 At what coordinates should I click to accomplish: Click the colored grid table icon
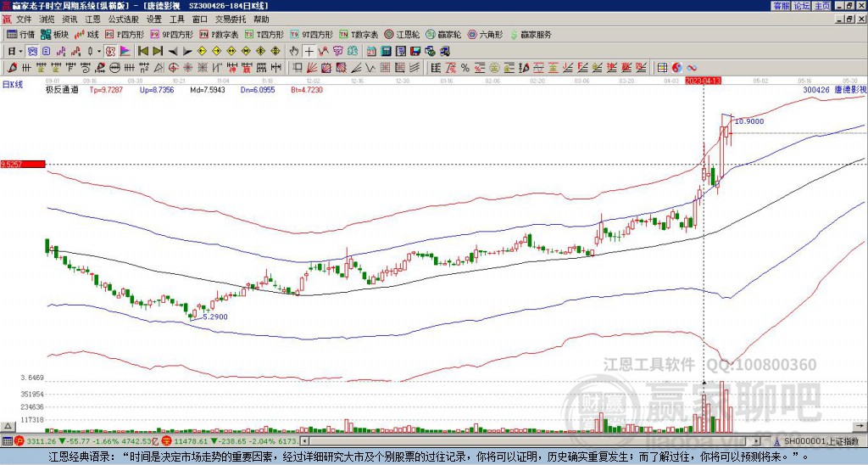pyautogui.click(x=662, y=68)
